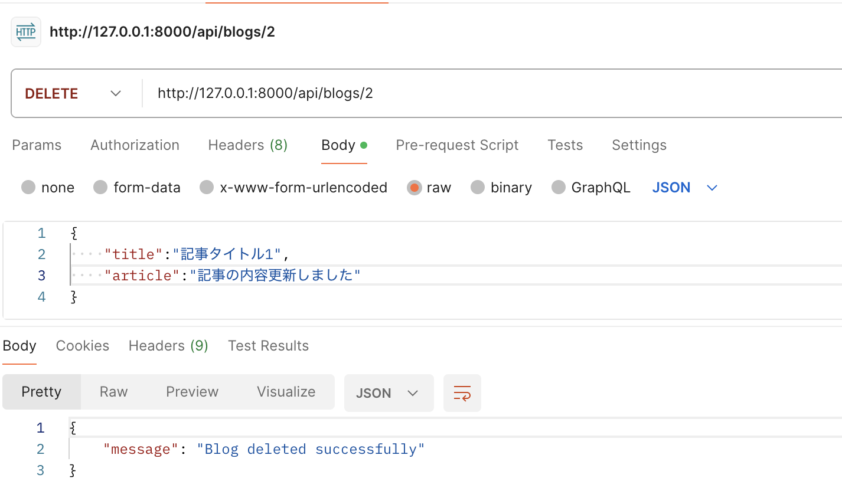Switch to the Params tab
Viewport: 842px width, 504px height.
(x=37, y=145)
